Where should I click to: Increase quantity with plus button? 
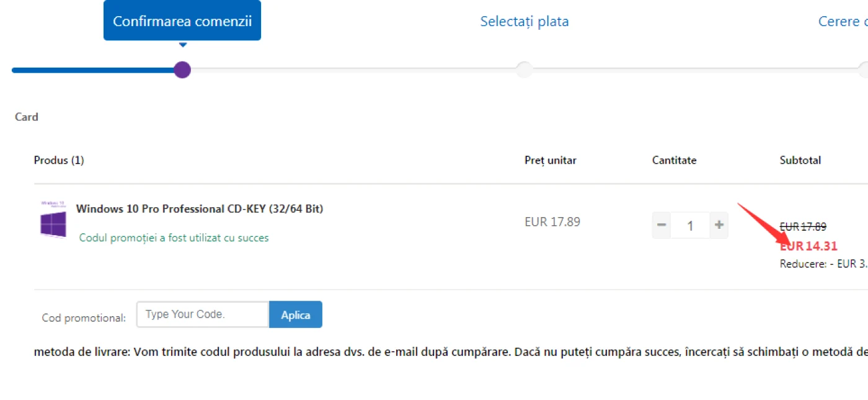click(x=719, y=225)
